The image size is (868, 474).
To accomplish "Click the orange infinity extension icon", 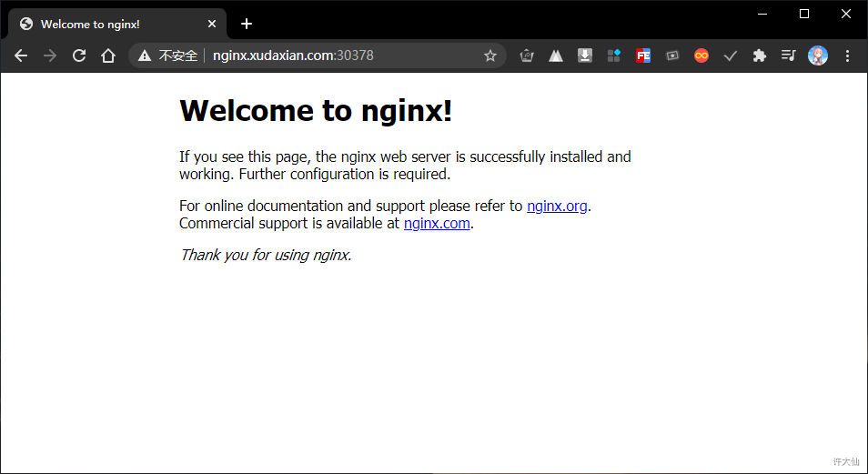I will point(701,55).
